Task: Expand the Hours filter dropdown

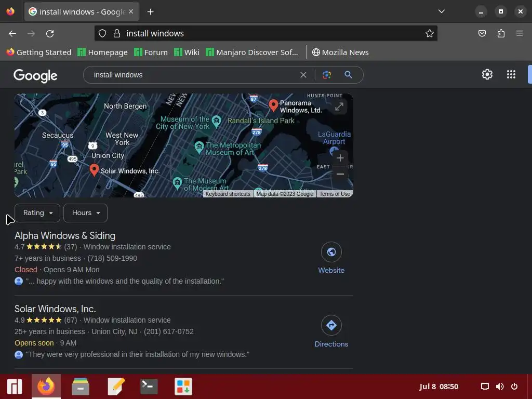Action: click(86, 212)
